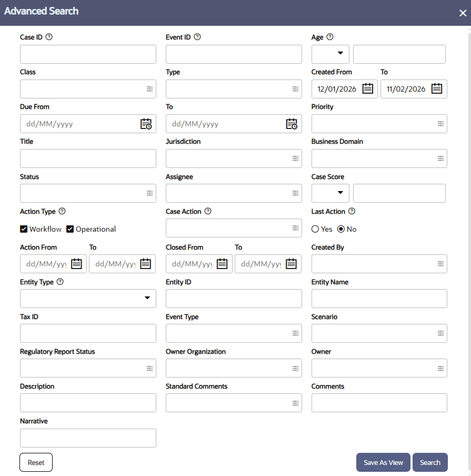
Task: Click into the Title text field
Action: pyautogui.click(x=88, y=158)
